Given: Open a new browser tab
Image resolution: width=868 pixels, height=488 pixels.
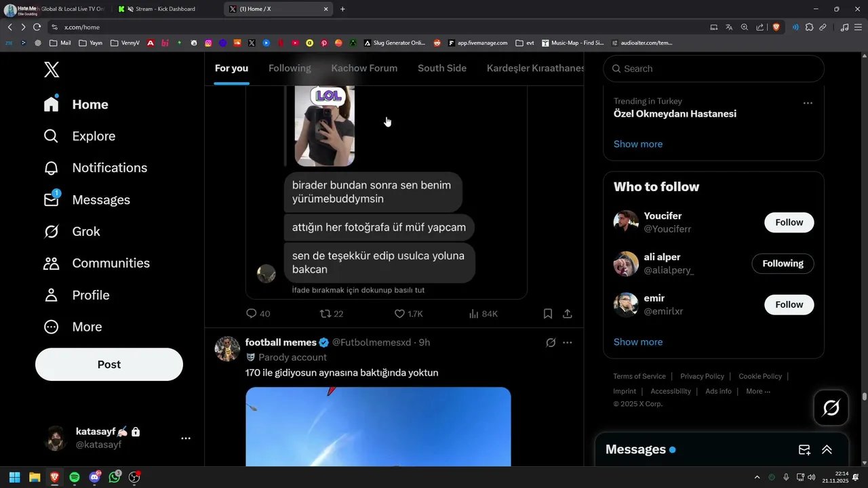Looking at the screenshot, I should point(342,9).
